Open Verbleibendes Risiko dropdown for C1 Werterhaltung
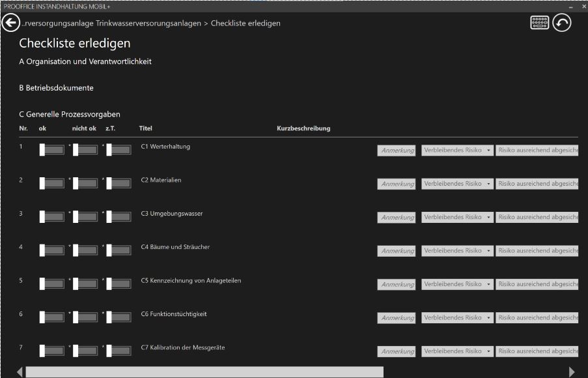The height and width of the screenshot is (378, 588). (456, 150)
